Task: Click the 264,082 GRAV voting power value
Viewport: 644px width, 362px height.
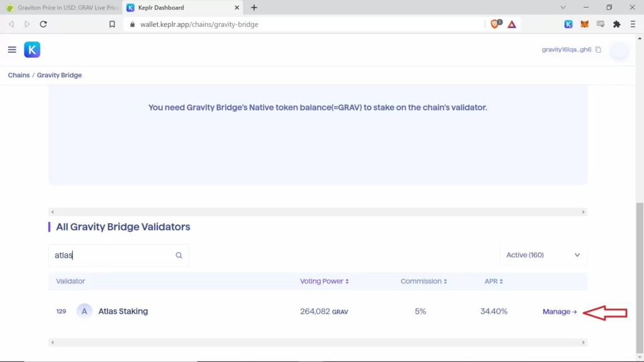Action: point(324,312)
